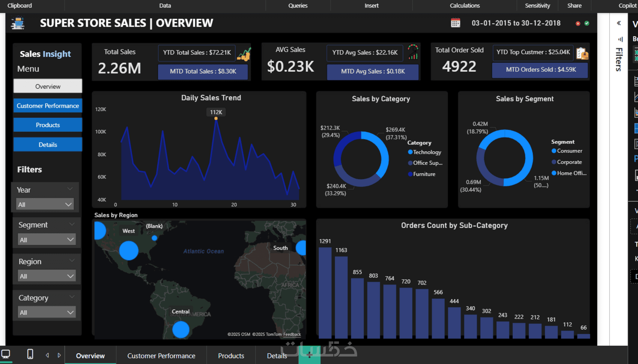This screenshot has height=364, width=638.
Task: Click the 112K peak marker on trend
Action: click(216, 119)
